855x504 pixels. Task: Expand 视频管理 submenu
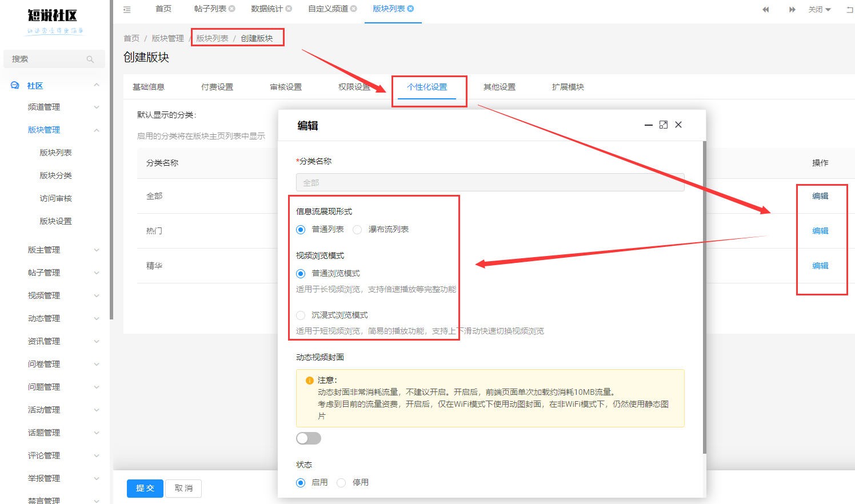pyautogui.click(x=97, y=295)
